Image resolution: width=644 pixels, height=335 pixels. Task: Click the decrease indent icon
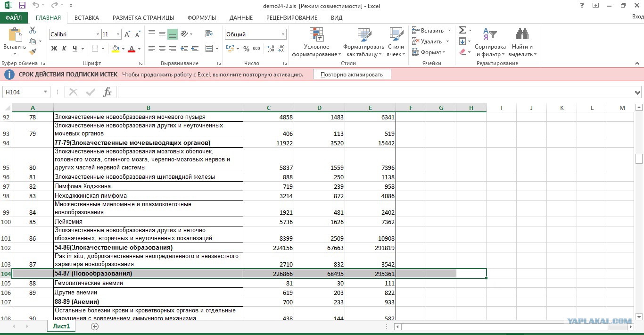tap(184, 49)
